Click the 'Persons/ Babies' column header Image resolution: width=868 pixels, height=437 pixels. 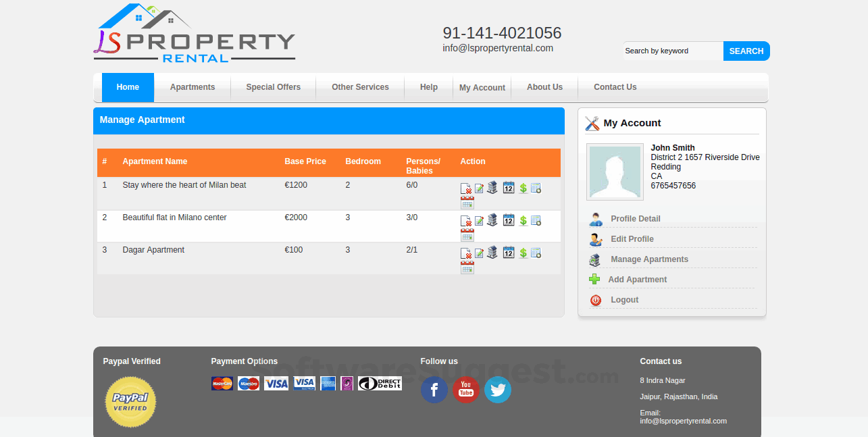tap(423, 166)
